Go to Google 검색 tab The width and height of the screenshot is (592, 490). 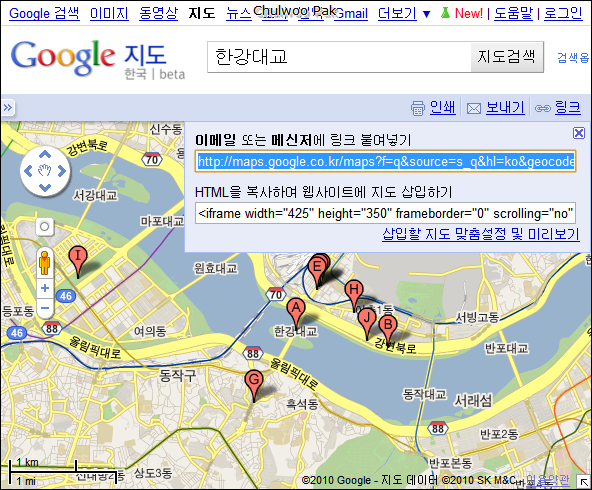[44, 14]
